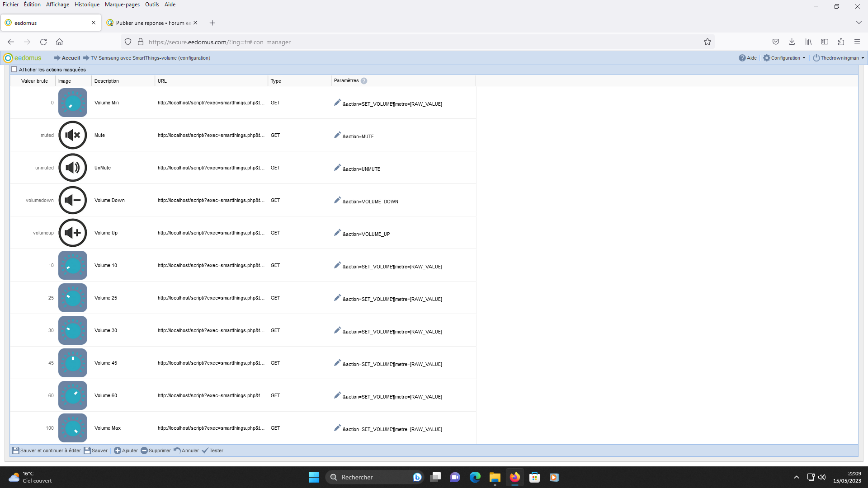
Task: Click the Aide help link
Action: pyautogui.click(x=748, y=58)
